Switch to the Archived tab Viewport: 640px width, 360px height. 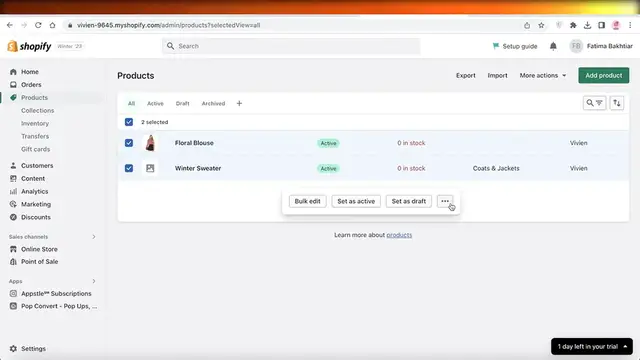coord(213,104)
